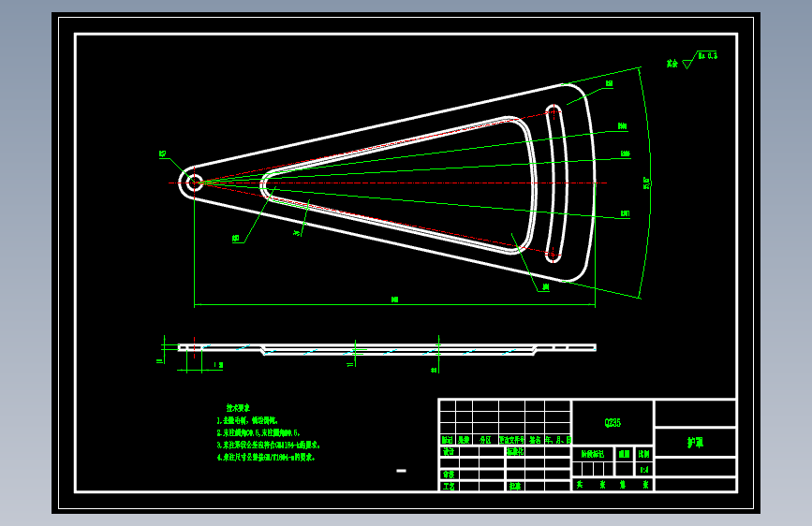Click the 年、月、日 column header
812x526 pixels.
[558, 440]
